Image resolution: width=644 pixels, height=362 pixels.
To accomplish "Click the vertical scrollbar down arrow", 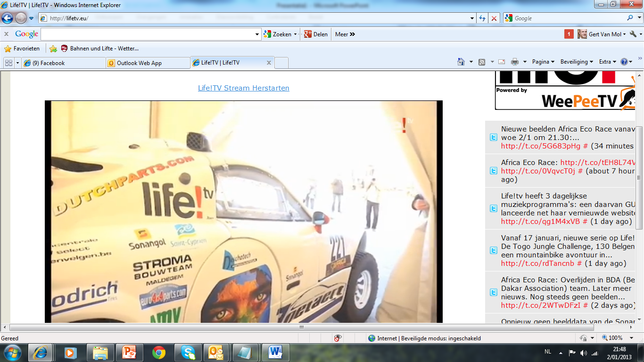I will (639, 319).
